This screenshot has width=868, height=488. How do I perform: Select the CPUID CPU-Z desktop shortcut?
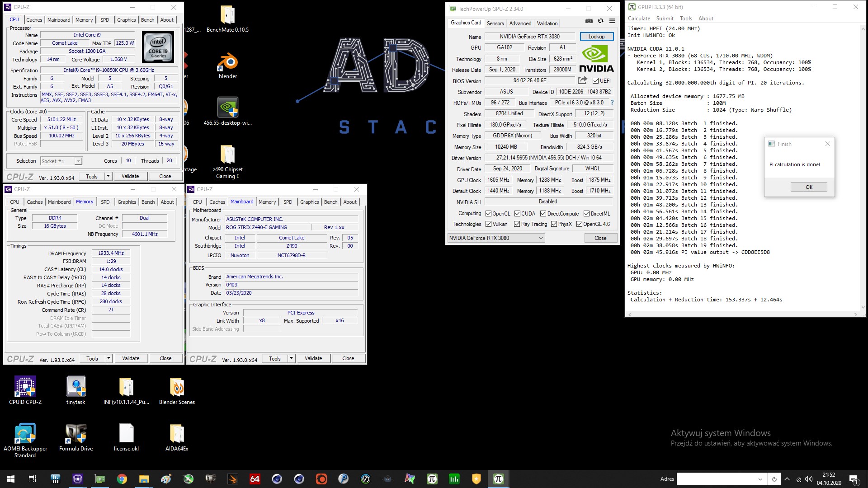coord(25,390)
